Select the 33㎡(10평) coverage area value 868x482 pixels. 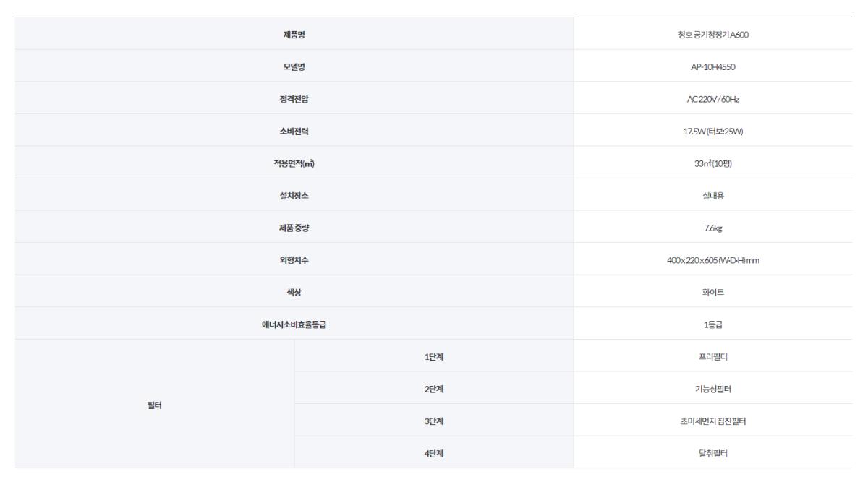(712, 163)
